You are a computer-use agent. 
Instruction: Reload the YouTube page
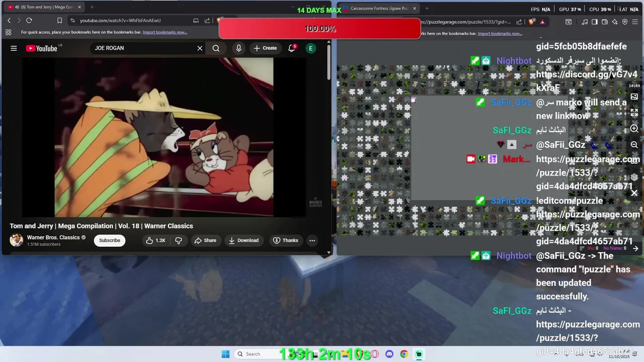pyautogui.click(x=29, y=21)
